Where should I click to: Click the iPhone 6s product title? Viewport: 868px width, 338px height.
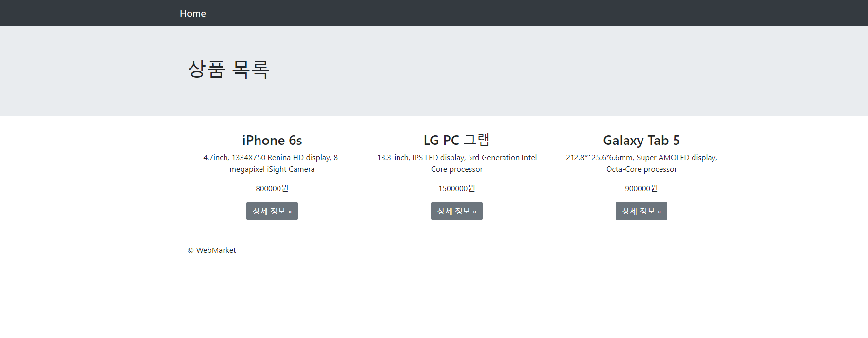[272, 140]
